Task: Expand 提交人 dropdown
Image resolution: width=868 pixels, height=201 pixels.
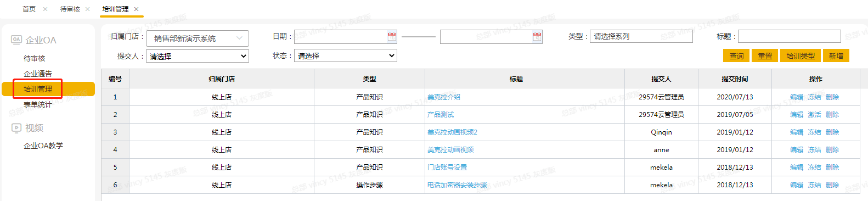Action: tap(198, 56)
